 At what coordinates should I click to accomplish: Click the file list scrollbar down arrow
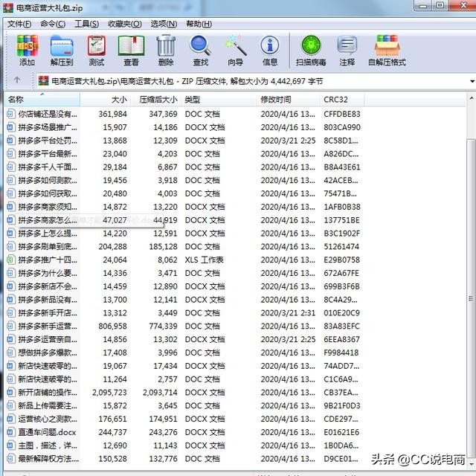(x=472, y=464)
